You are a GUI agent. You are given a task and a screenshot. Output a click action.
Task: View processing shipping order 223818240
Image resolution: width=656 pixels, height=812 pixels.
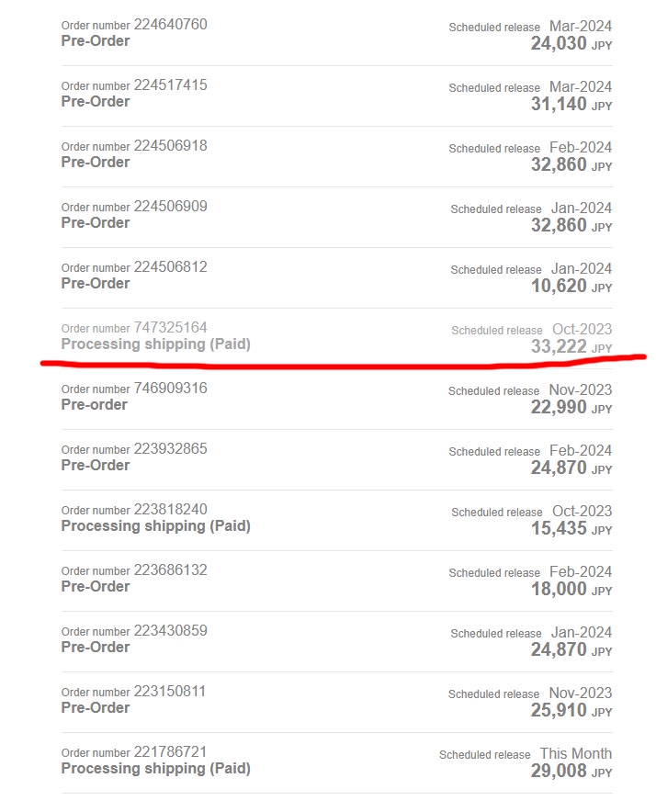pyautogui.click(x=337, y=519)
